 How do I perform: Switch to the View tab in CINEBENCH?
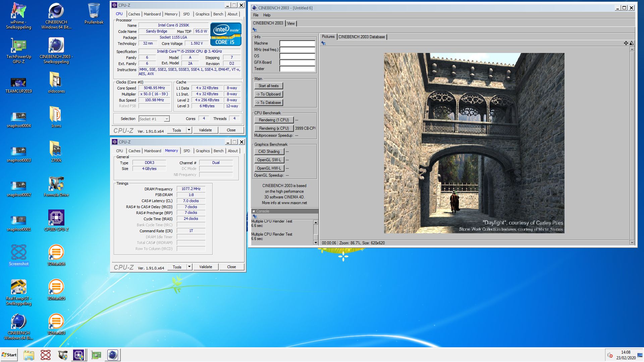[x=291, y=23]
